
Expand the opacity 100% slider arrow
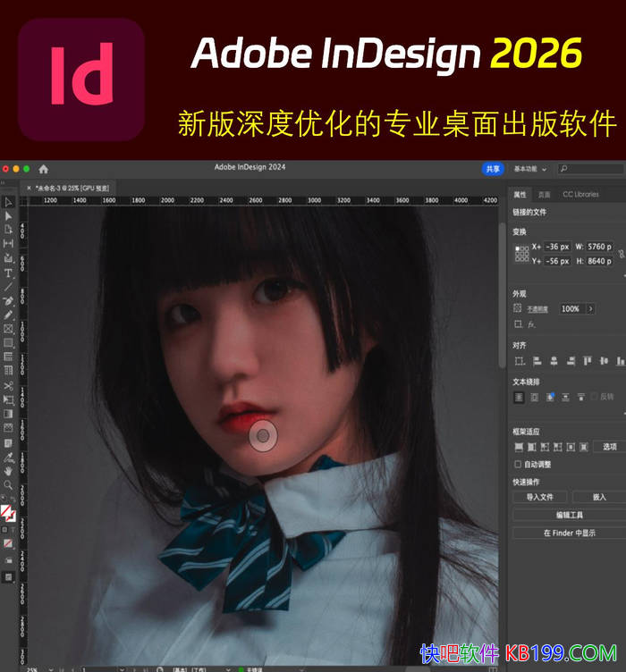(x=590, y=308)
